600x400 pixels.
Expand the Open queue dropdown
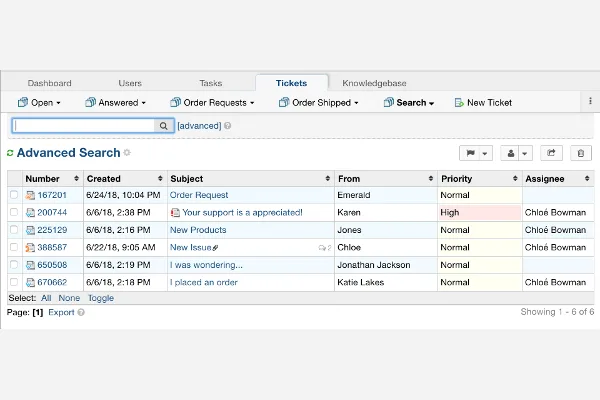coord(58,103)
